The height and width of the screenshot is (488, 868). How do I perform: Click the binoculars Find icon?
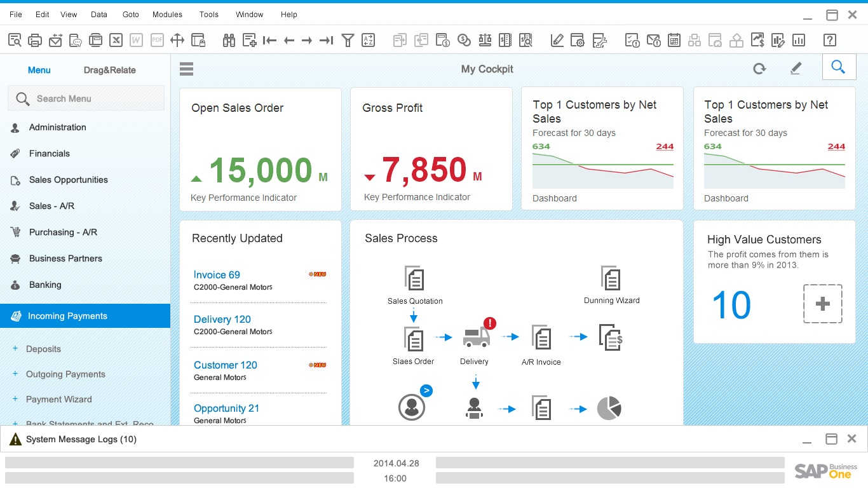pos(229,41)
